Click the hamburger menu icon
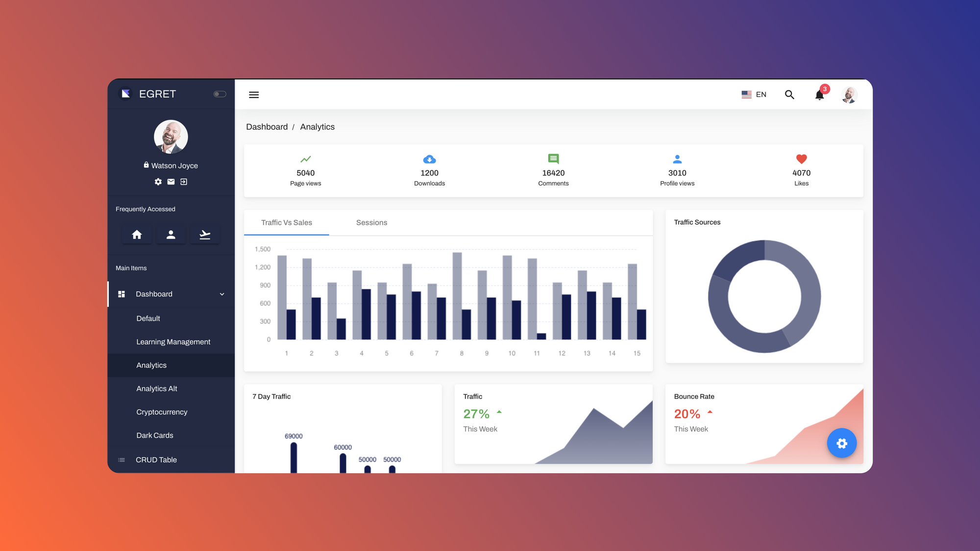 tap(254, 95)
